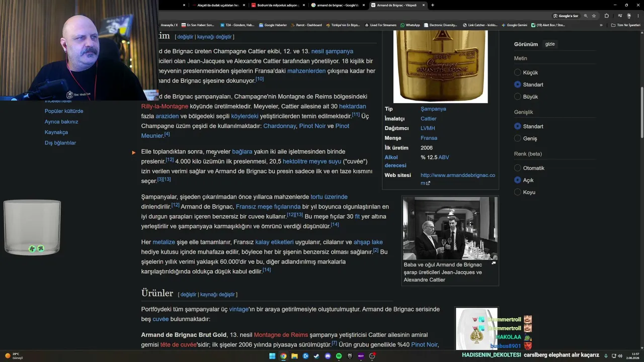
Task: Go to Ayrıca bakınız in sidebar
Action: point(61,122)
